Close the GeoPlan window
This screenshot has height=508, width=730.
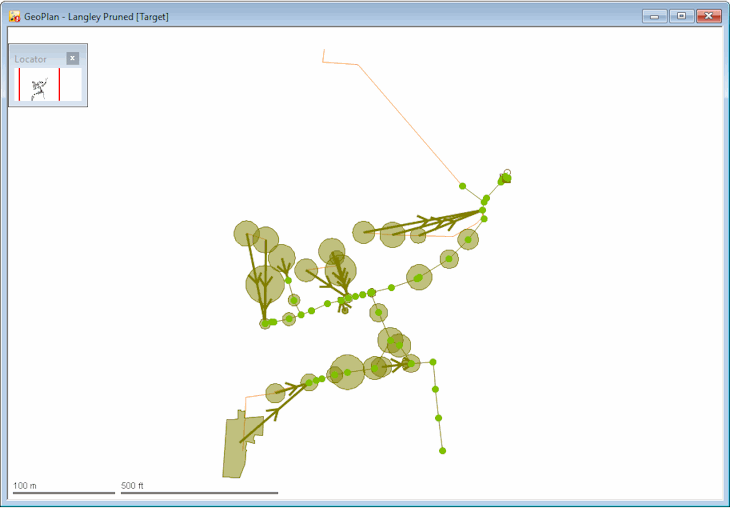(709, 16)
